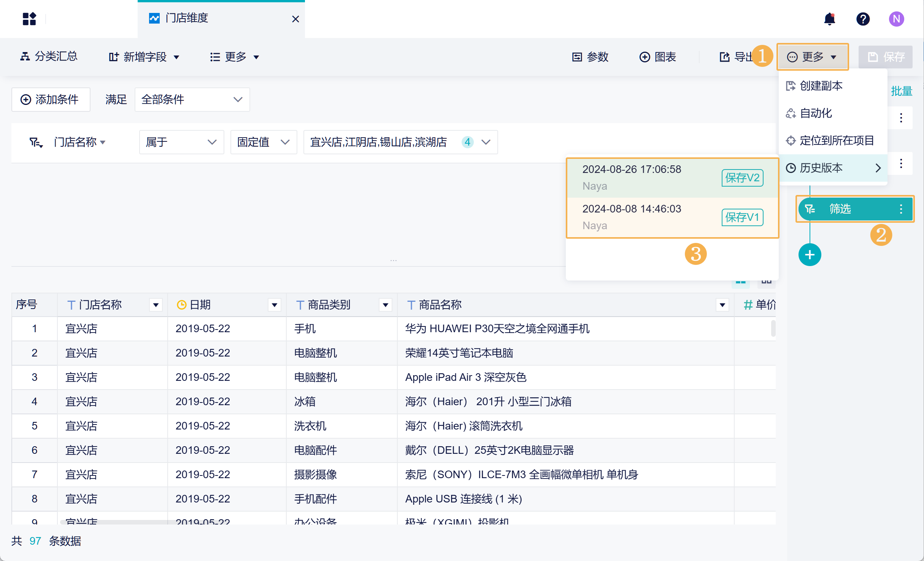Select 自动化 in the menu
This screenshot has height=561, width=924.
(x=833, y=113)
